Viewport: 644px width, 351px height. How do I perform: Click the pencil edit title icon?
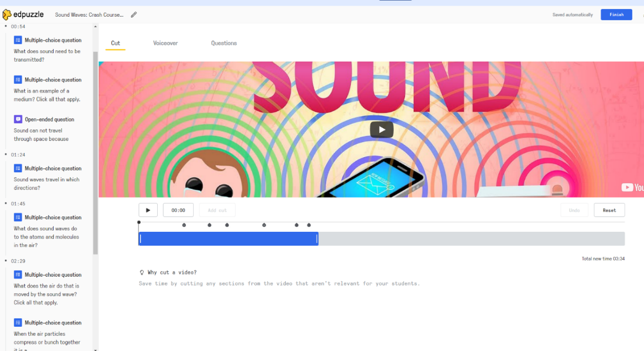click(133, 15)
